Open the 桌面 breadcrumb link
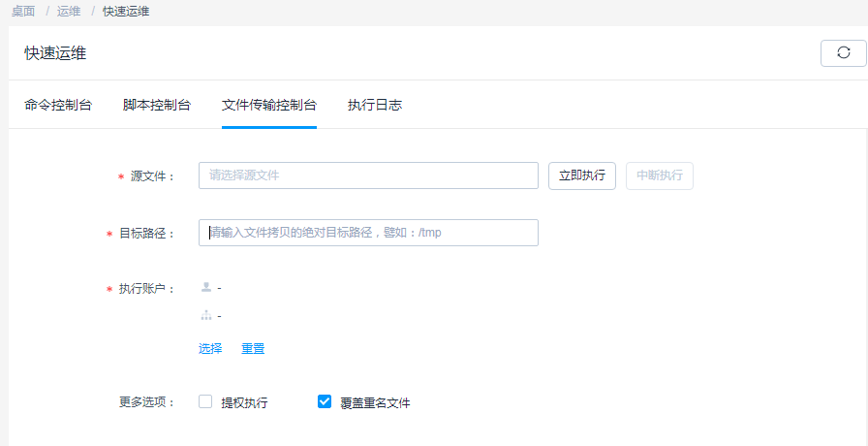Screen dimensions: 868x446 (x=23, y=11)
